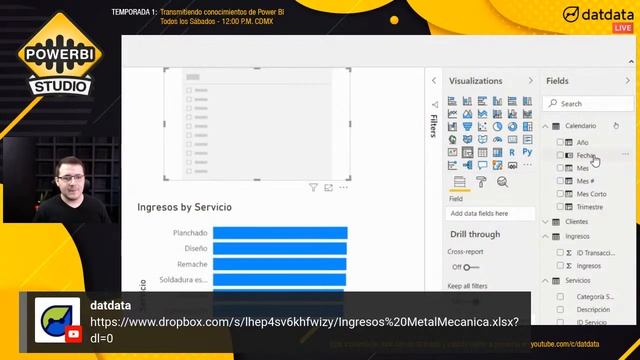Select the Matrix visual
Image resolution: width=640 pixels, height=360 pixels.
click(497, 152)
